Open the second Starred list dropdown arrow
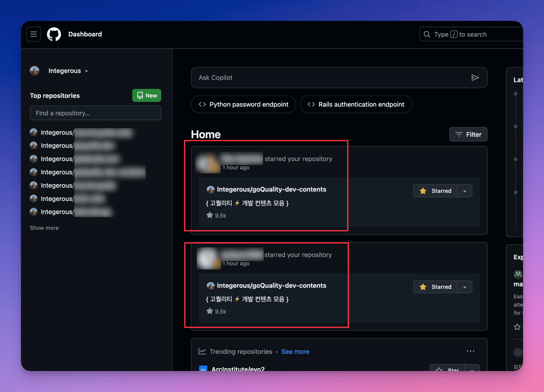Viewport: 544px width, 392px height. [x=465, y=287]
